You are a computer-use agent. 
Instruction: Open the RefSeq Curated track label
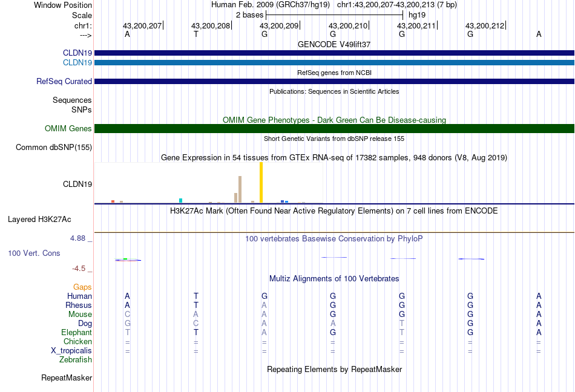click(64, 81)
